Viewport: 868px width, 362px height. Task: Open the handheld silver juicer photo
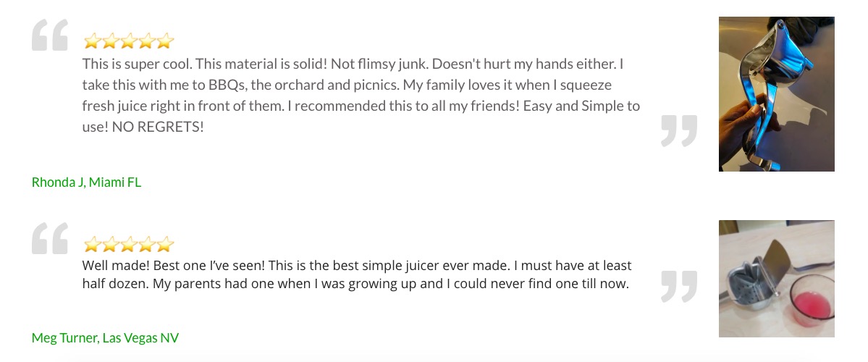tap(776, 94)
